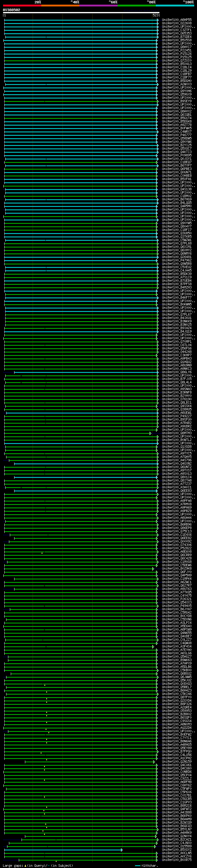
Task: Click label UniRef100_P09895
Action: click(177, 155)
